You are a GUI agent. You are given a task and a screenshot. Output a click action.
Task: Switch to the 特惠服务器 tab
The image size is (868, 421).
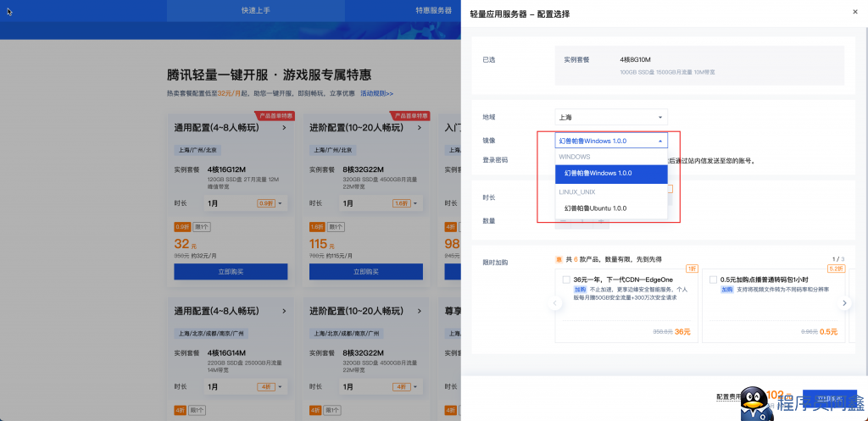pos(433,10)
